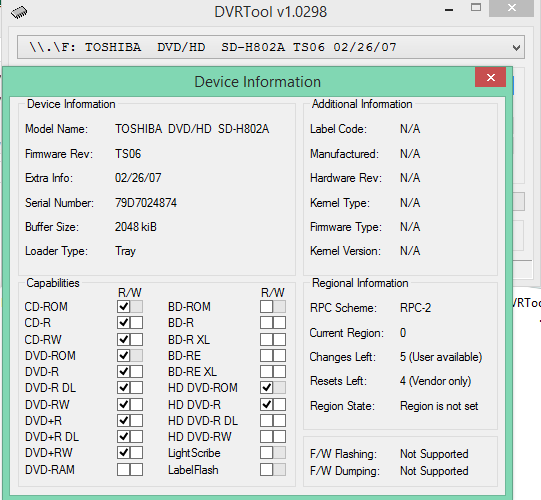Select firmware revision value TS06

(128, 154)
